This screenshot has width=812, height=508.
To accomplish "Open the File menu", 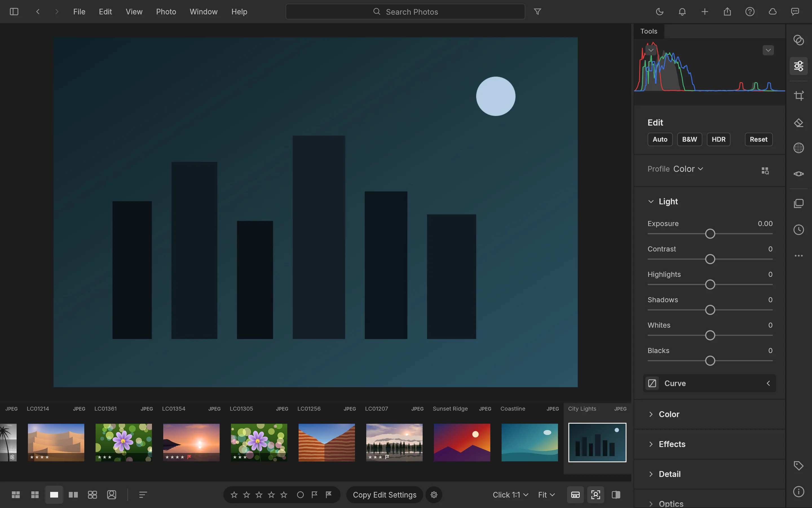I will coord(79,12).
